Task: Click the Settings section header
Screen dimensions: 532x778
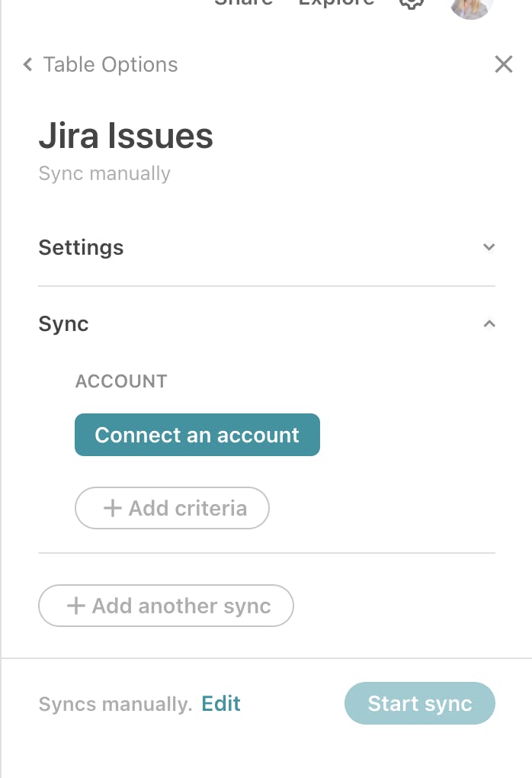Action: 267,247
